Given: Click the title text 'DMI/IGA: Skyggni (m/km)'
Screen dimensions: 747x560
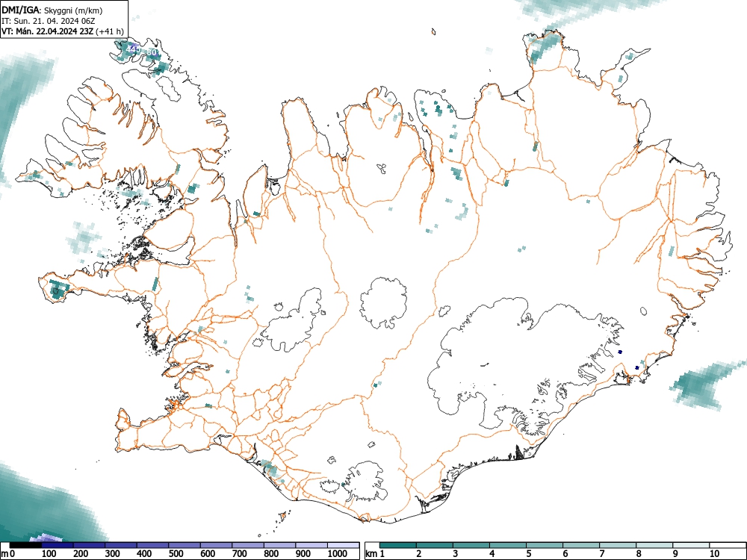Looking at the screenshot, I should click(52, 10).
